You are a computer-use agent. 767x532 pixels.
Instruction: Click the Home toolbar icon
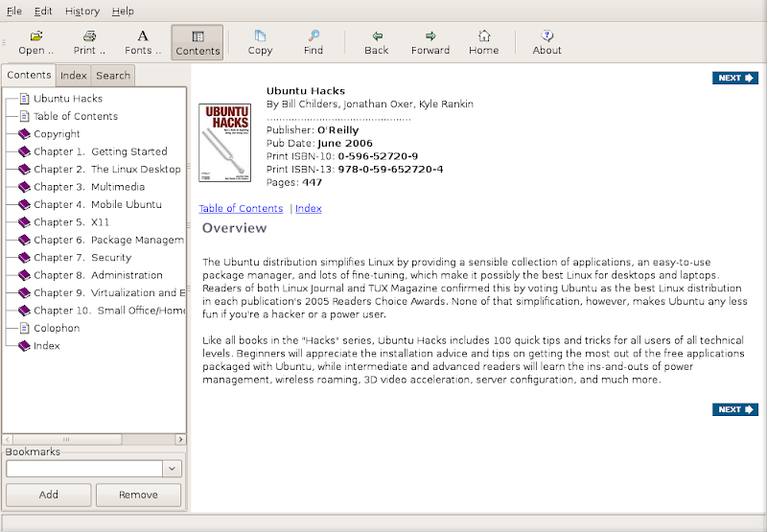(484, 35)
